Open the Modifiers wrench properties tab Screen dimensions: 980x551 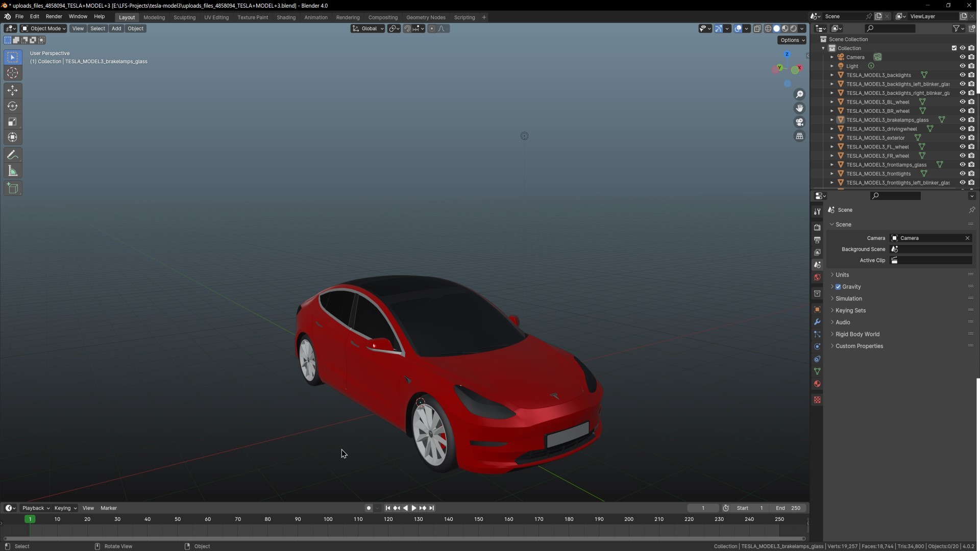(817, 322)
